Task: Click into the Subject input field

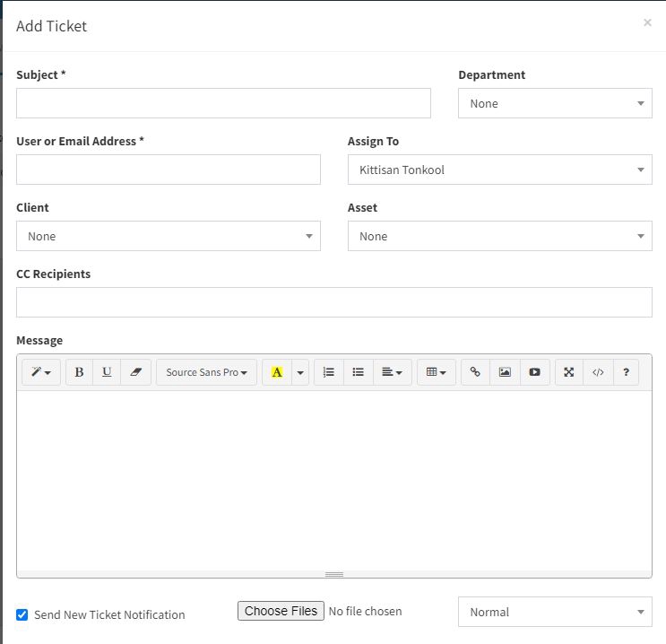Action: click(x=223, y=103)
